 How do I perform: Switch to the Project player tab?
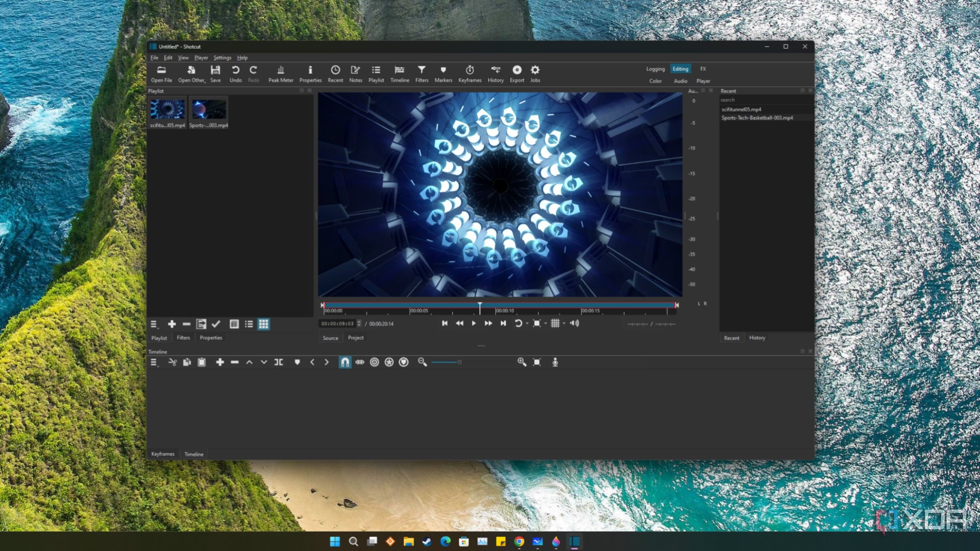click(x=356, y=338)
